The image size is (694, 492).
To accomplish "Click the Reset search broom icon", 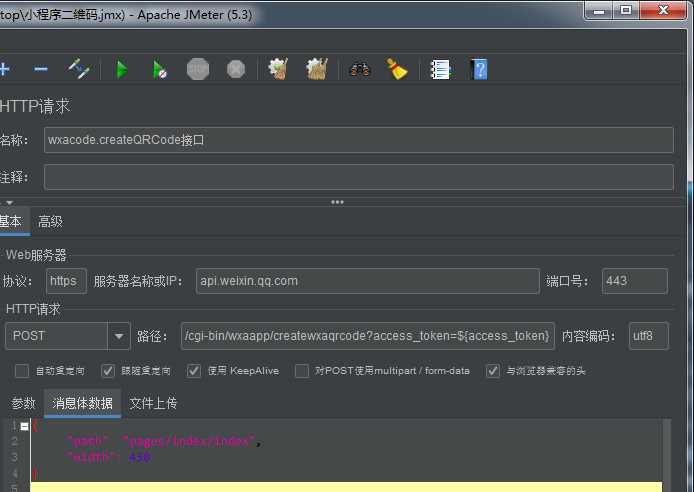I will click(397, 69).
